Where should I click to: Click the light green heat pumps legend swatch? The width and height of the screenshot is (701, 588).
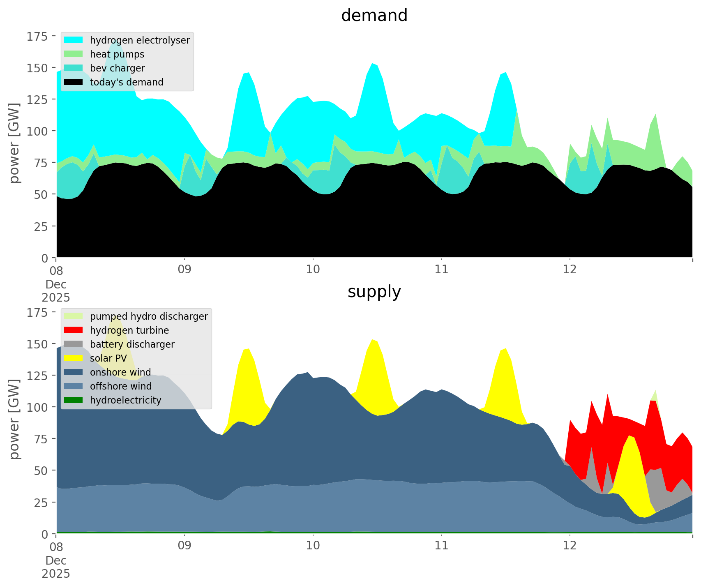pyautogui.click(x=74, y=54)
